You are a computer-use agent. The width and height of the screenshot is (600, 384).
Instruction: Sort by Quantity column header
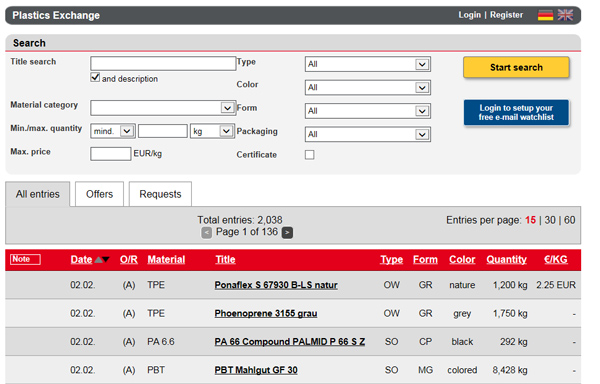507,259
